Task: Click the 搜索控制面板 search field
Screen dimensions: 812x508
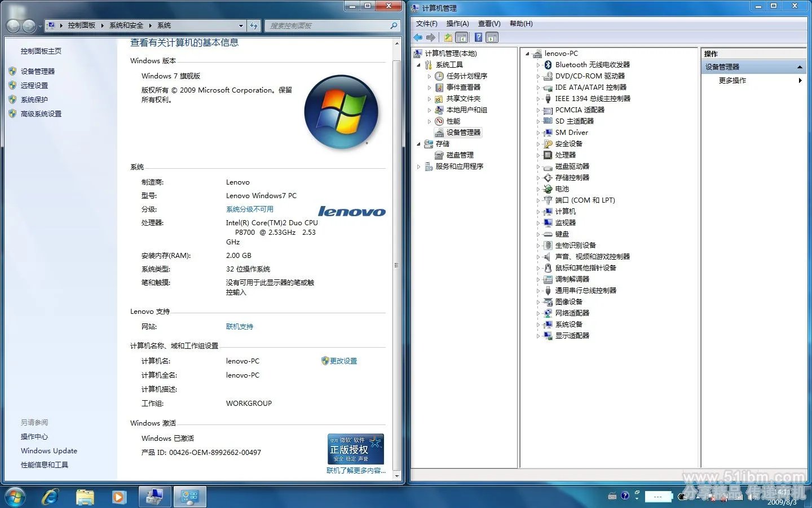Action: pyautogui.click(x=332, y=25)
